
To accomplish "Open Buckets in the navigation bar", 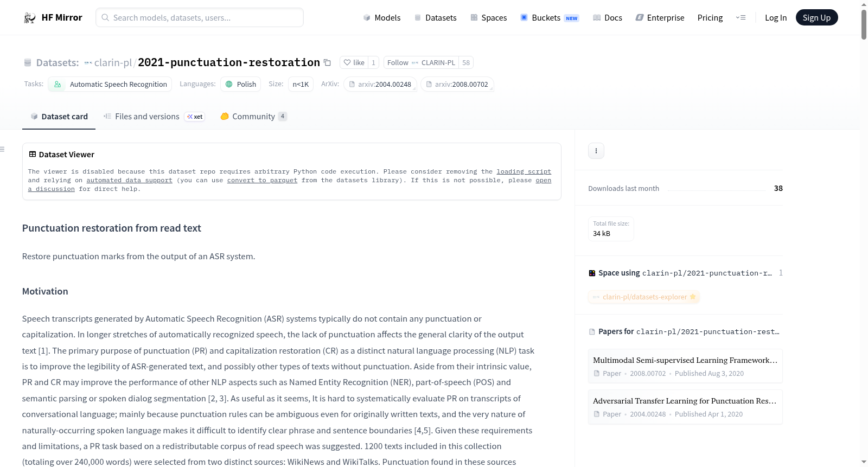I will (550, 17).
